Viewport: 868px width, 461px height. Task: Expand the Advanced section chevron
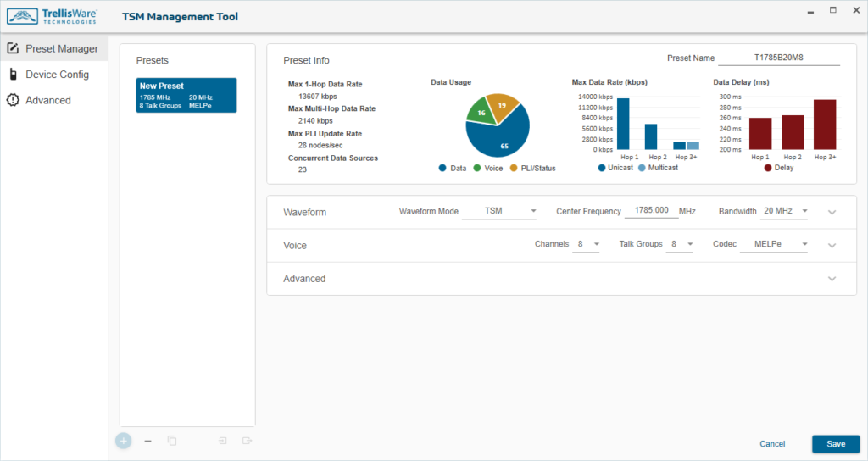point(832,279)
